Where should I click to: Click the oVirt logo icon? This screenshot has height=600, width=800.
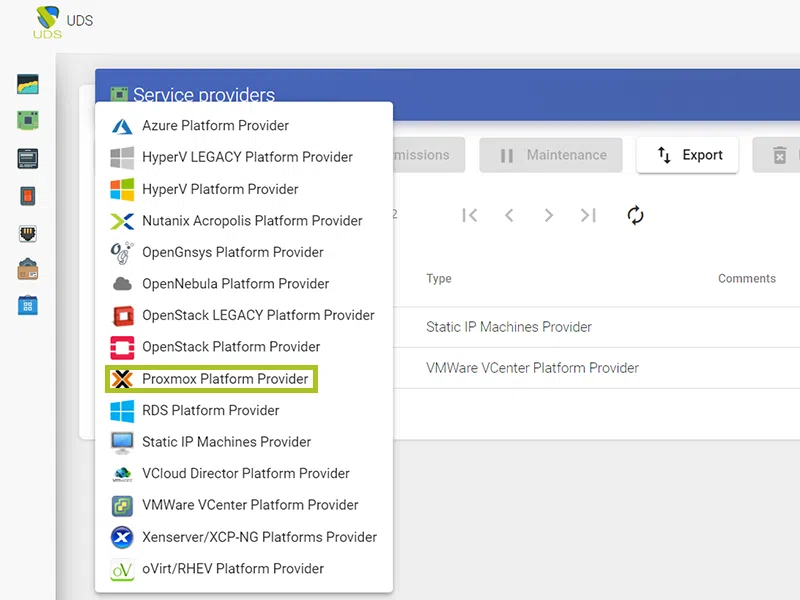pos(122,569)
